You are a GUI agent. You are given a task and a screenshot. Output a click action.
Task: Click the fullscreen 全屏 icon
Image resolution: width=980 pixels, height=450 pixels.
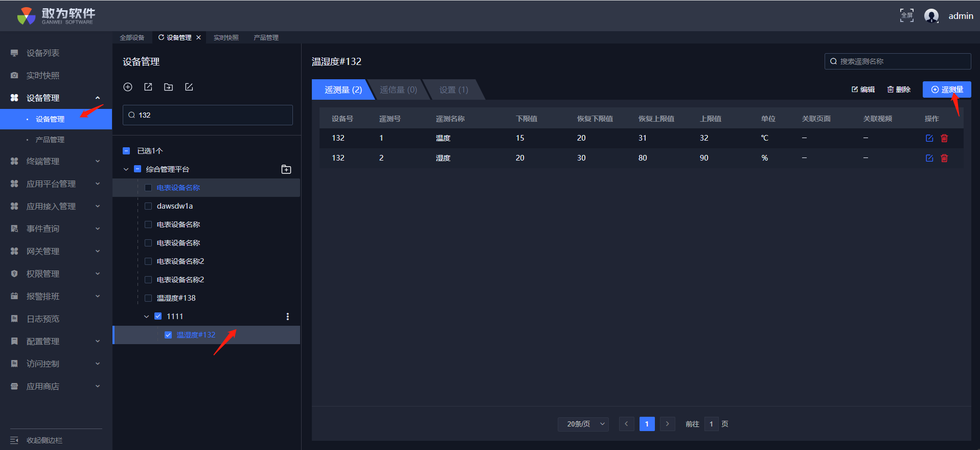pyautogui.click(x=906, y=15)
